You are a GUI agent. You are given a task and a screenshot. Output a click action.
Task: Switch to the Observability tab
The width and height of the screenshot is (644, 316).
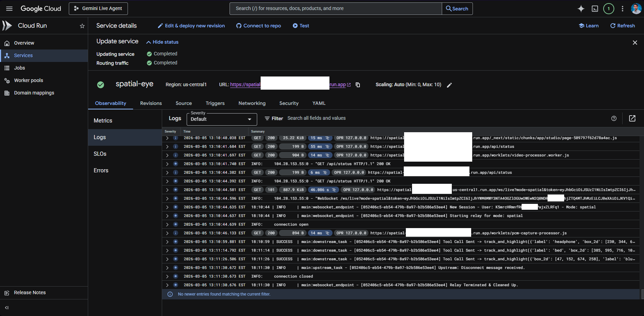click(x=111, y=103)
